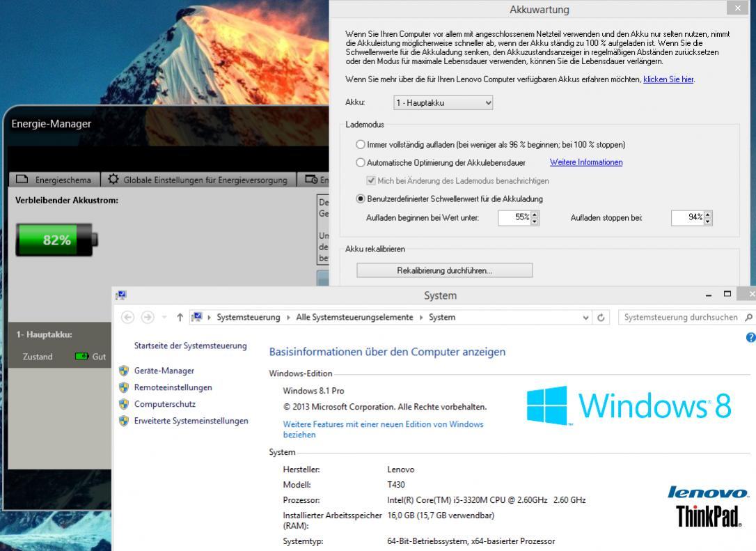Viewport: 756px width, 551px height.
Task: Click the shield icon beside Computerschutz
Action: [x=124, y=404]
